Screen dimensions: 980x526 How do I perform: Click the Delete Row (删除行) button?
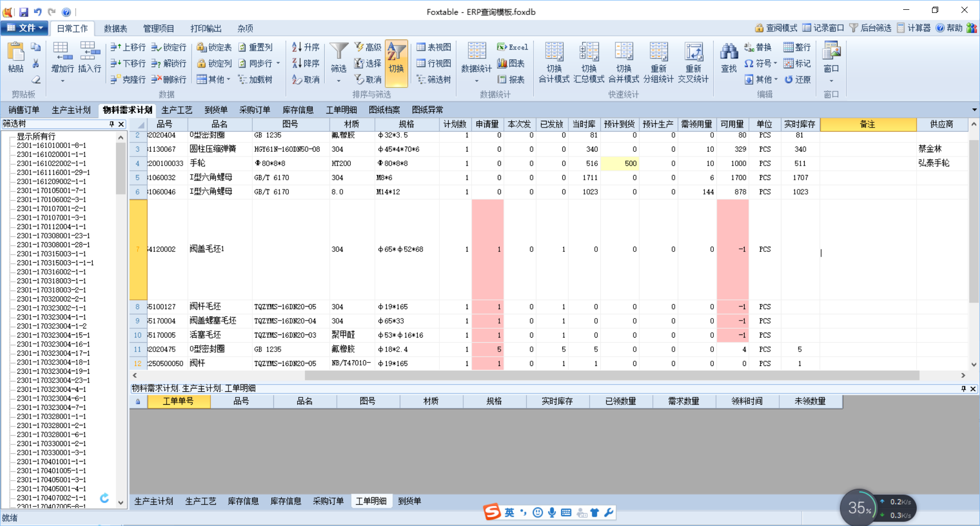click(x=169, y=79)
